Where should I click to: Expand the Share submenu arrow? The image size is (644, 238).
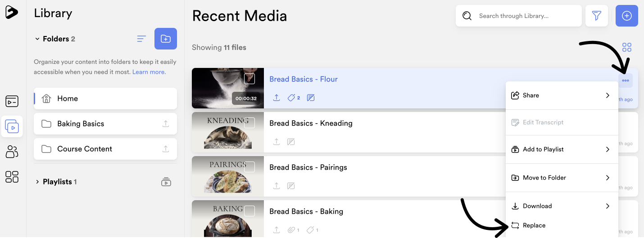click(608, 95)
